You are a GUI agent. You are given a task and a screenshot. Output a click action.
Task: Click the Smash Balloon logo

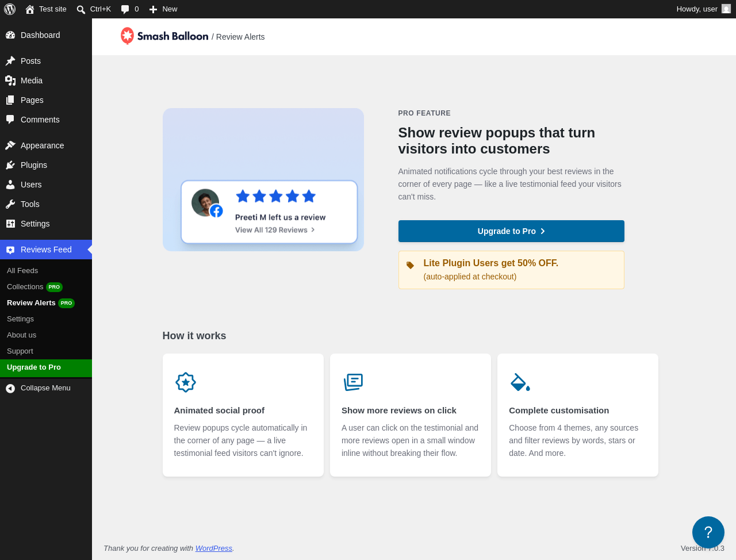pyautogui.click(x=164, y=36)
